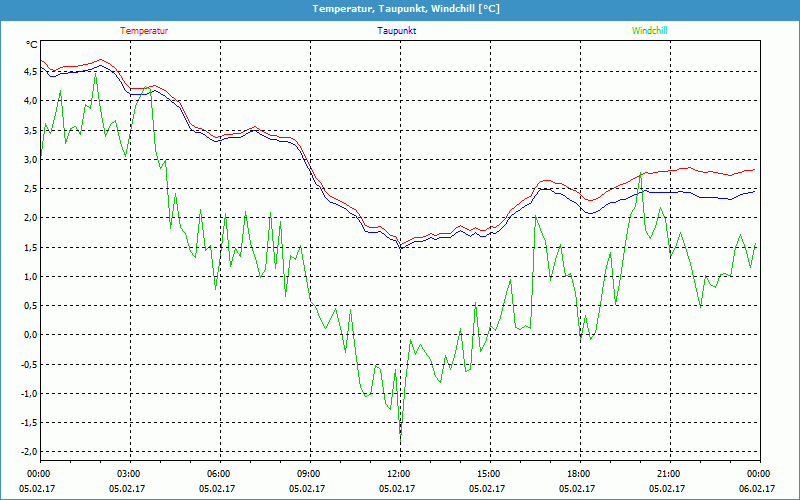Click the blue Taupunkt legend label
800x500 pixels.
[x=397, y=31]
